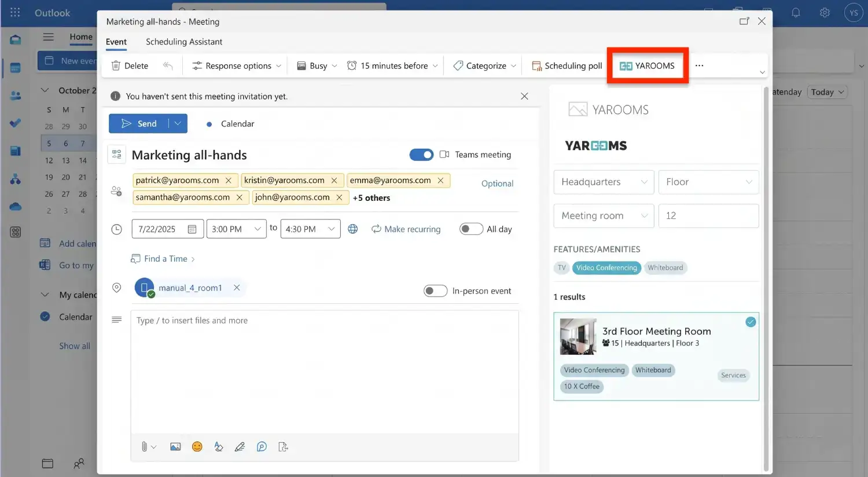Click Make recurring
This screenshot has width=868, height=477.
click(406, 229)
